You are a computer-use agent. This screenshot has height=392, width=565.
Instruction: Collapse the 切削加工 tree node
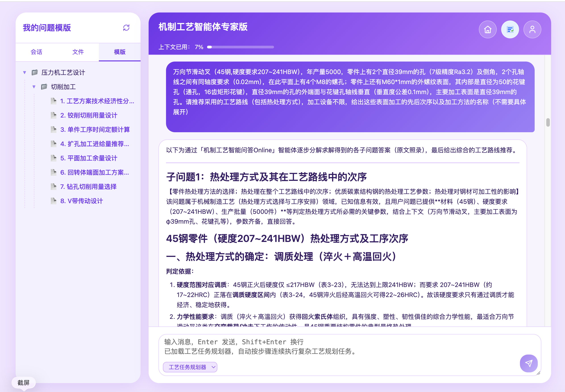coord(34,87)
